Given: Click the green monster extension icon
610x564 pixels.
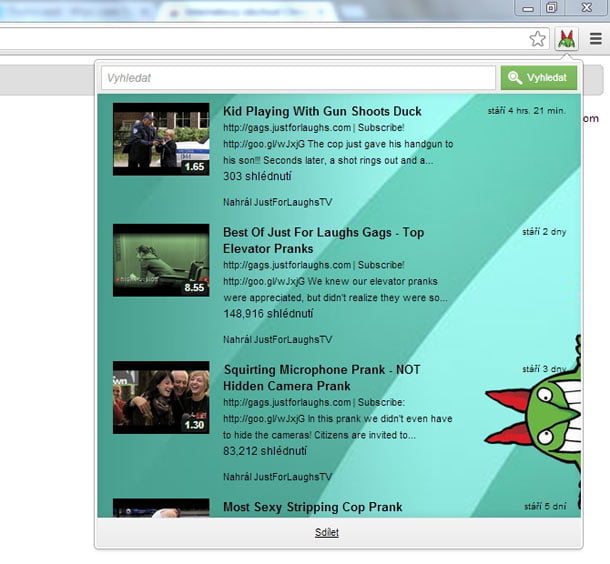Looking at the screenshot, I should (566, 39).
